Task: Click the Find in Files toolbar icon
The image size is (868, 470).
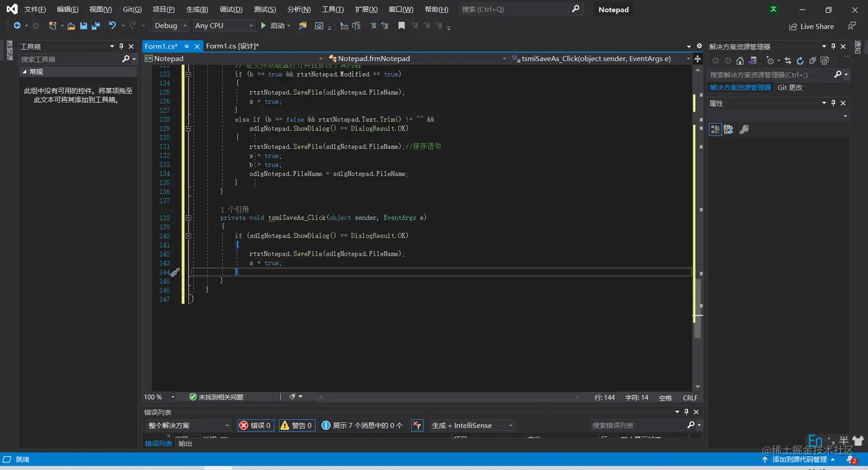Action: coord(303,26)
